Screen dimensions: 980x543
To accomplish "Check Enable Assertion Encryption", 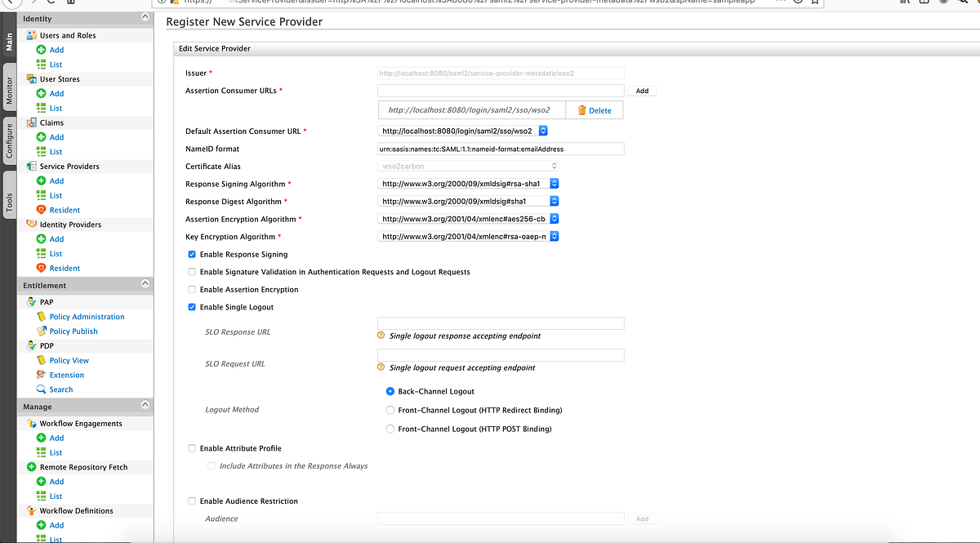I will coord(192,289).
